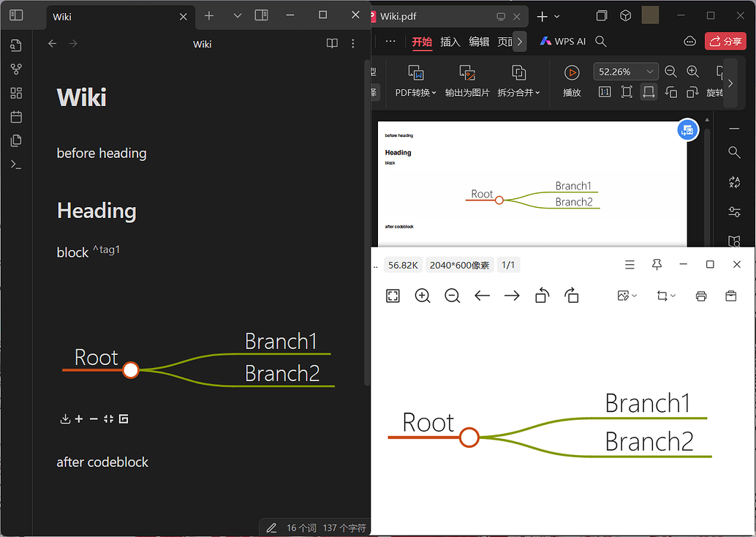Click the edit-mode pencil in Obsidian status bar

click(x=271, y=527)
